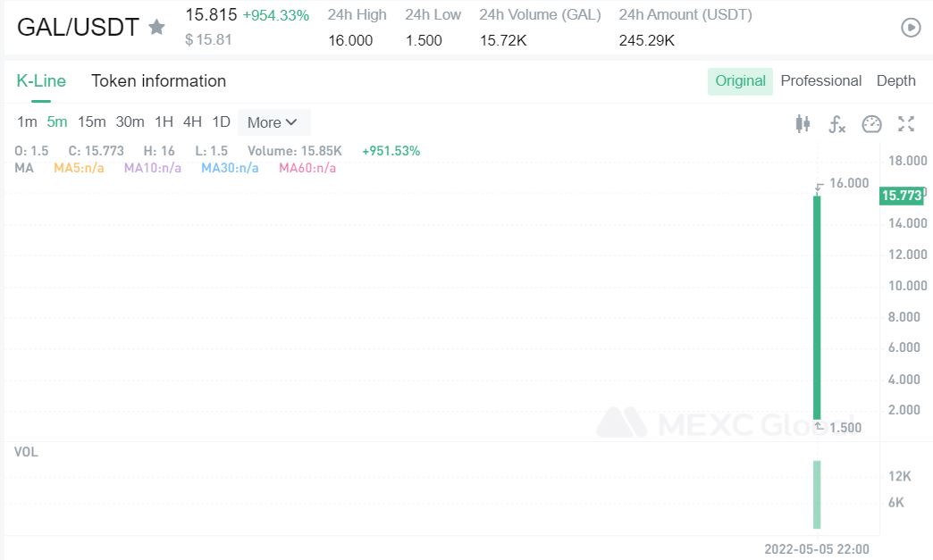
Task: Click the +951.53% candle change readout
Action: click(x=391, y=151)
